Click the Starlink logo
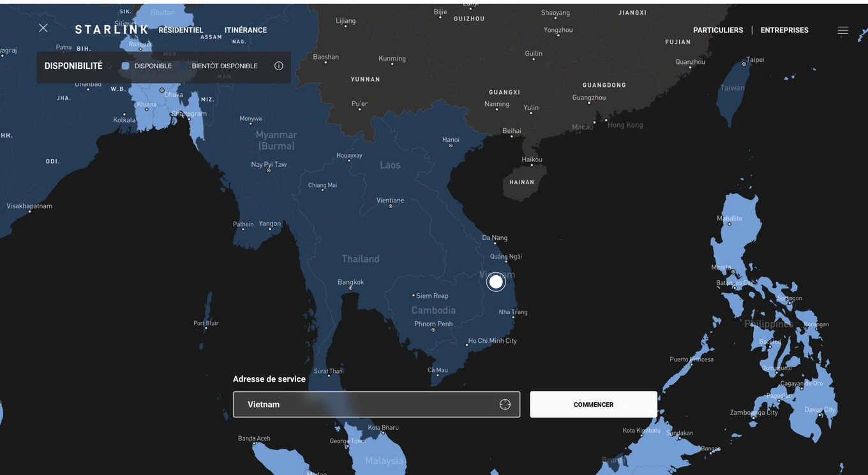Viewport: 868px width, 475px height. [111, 29]
